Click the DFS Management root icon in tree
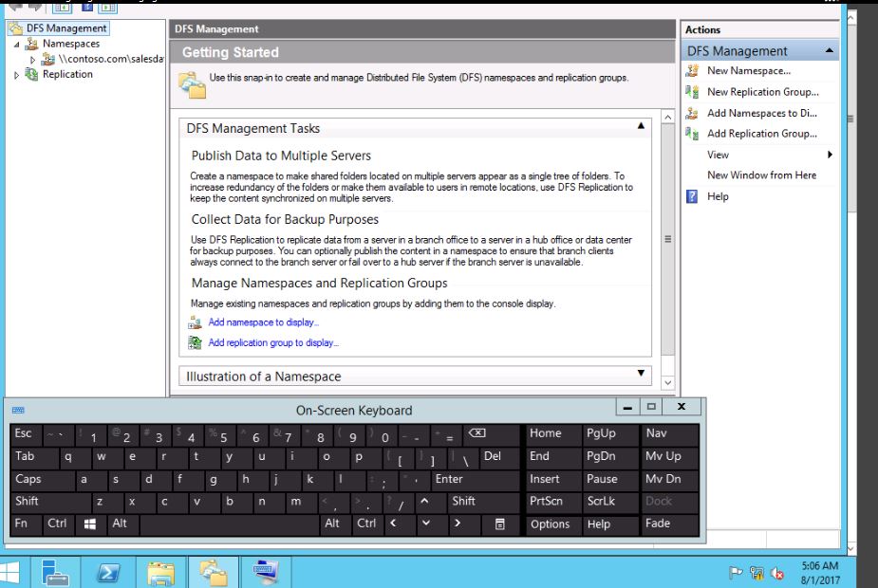Viewport: 878px width, 588px height. pyautogui.click(x=16, y=28)
